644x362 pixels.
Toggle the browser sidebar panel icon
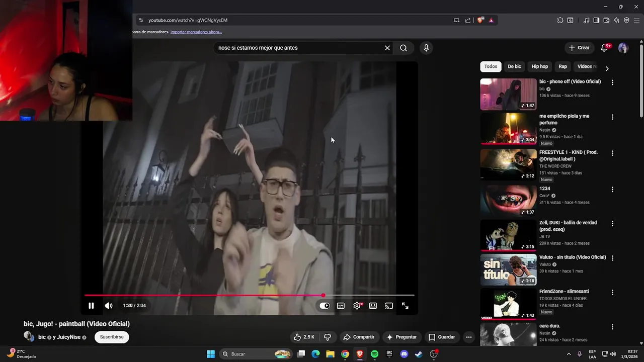(x=596, y=20)
